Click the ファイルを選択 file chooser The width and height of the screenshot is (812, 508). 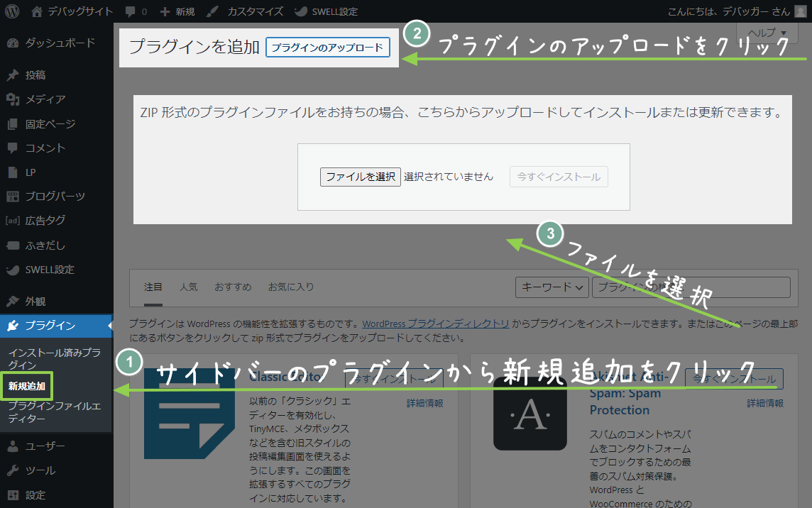point(359,177)
